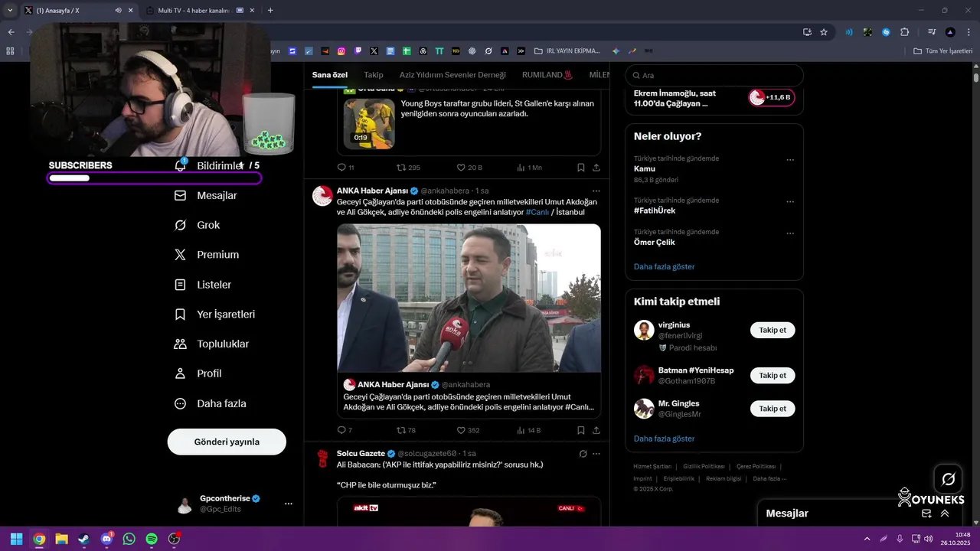The height and width of the screenshot is (551, 980).
Task: Open Steam from the taskbar
Action: point(84,539)
